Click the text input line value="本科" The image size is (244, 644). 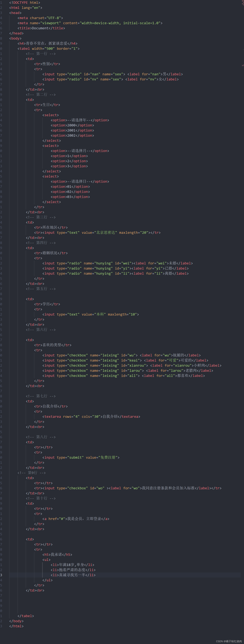pyautogui.click(x=91, y=314)
